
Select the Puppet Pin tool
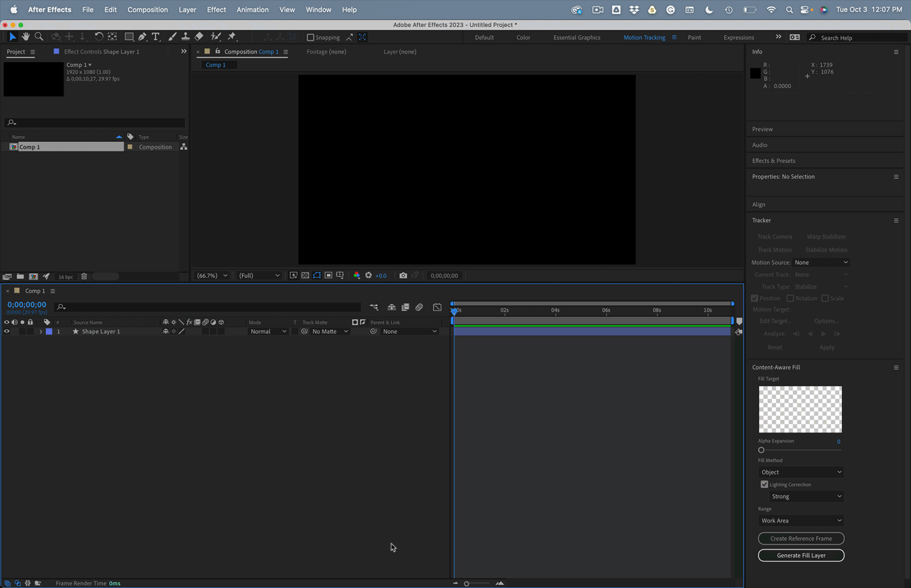click(232, 36)
